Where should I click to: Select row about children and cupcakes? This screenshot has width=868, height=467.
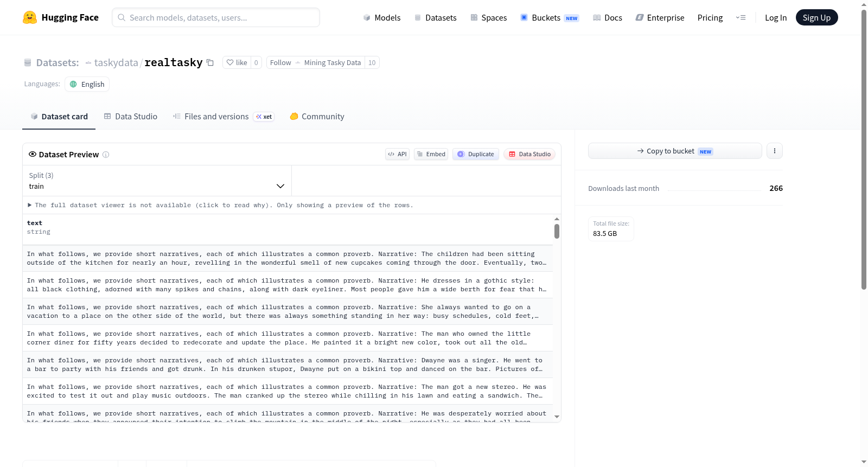click(x=288, y=258)
